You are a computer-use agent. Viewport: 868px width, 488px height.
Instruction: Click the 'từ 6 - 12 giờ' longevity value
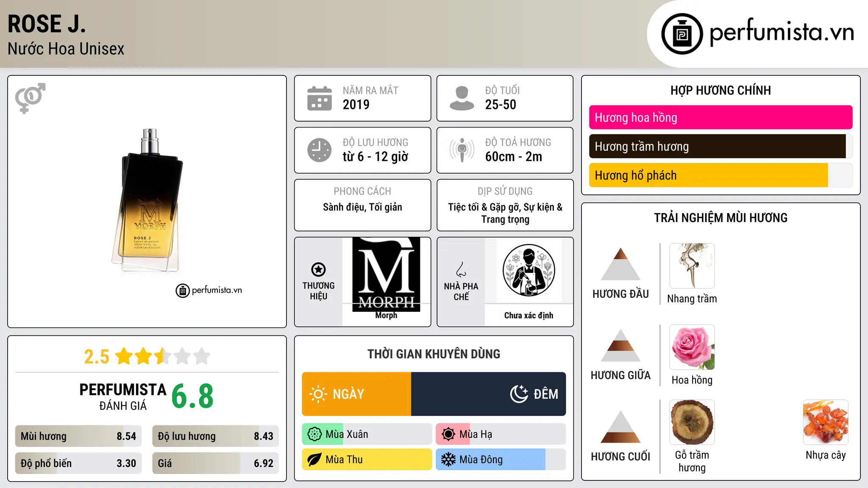[x=376, y=157]
